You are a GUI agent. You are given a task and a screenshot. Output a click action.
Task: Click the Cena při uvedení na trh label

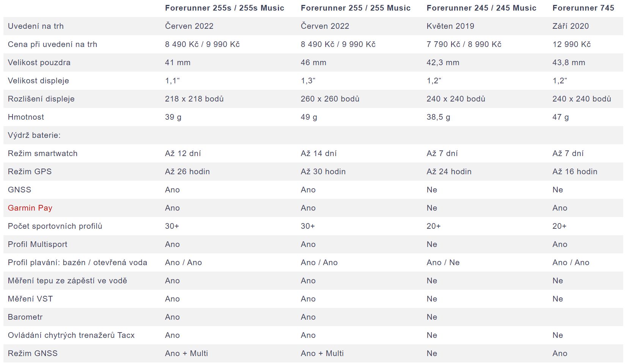pos(52,44)
